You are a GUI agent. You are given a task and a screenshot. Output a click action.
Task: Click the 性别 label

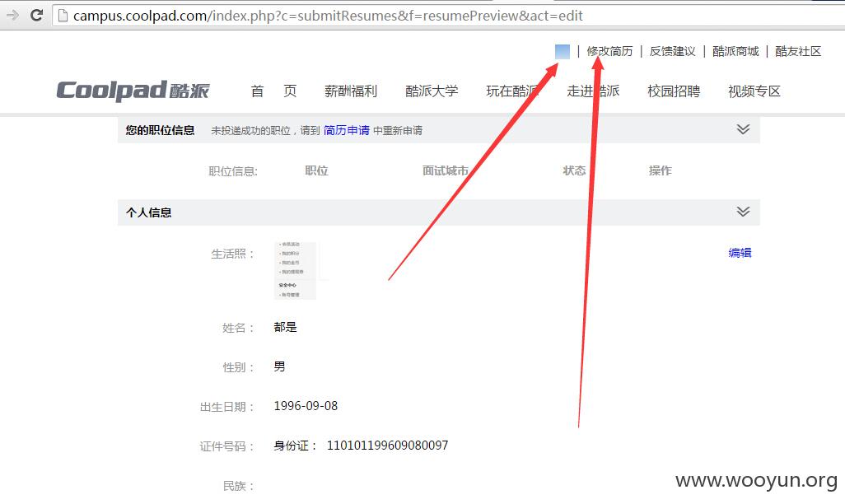click(238, 367)
